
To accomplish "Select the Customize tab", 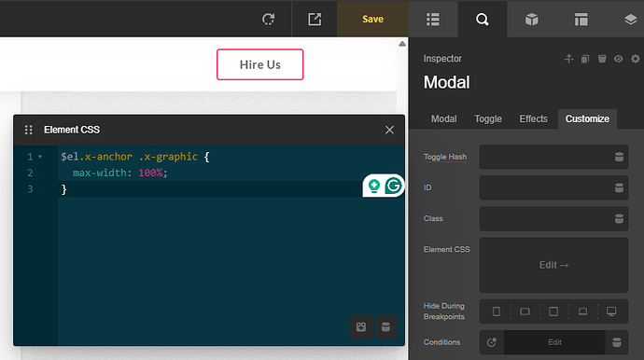I will (587, 118).
